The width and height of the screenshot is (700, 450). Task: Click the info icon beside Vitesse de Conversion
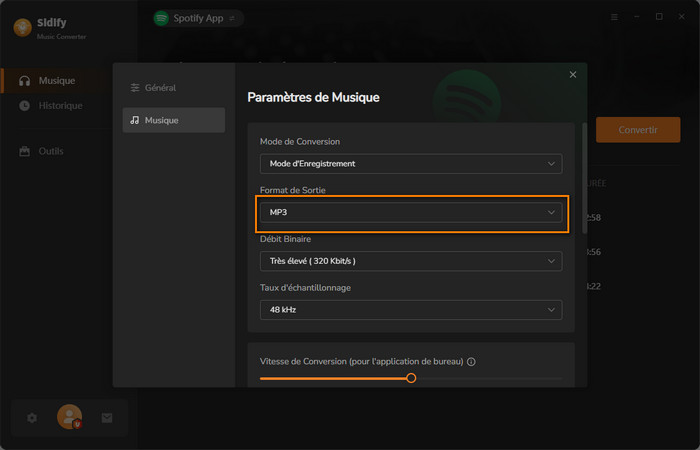click(x=471, y=362)
